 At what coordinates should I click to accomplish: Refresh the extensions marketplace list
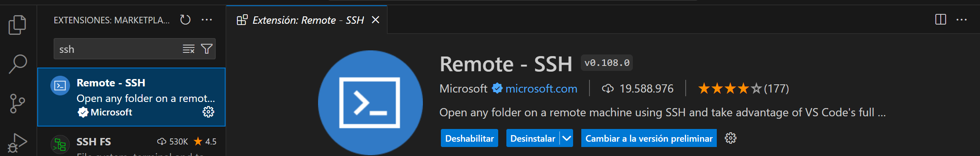point(185,20)
